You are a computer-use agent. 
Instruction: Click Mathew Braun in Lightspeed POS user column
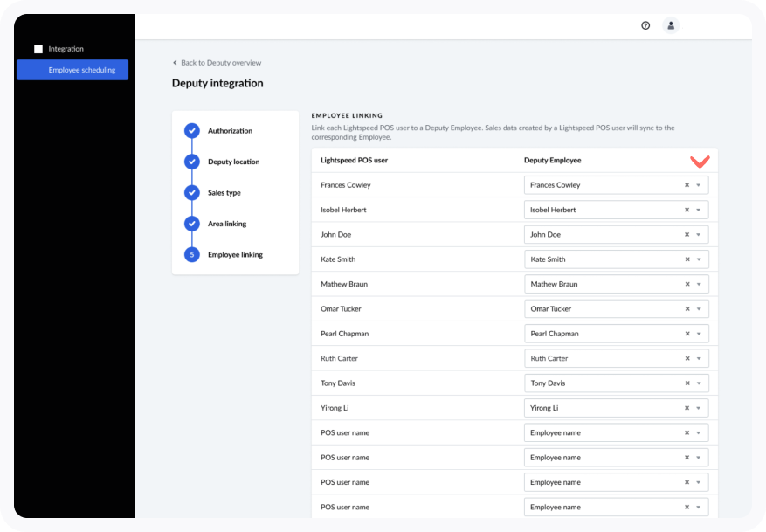pos(344,284)
